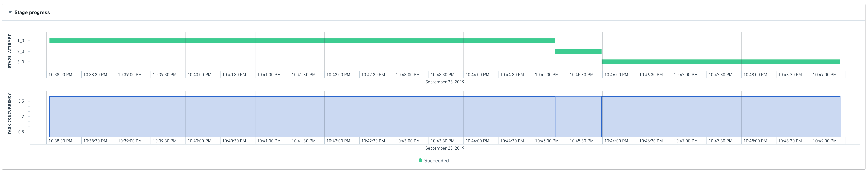Image resolution: width=868 pixels, height=173 pixels.
Task: Select the green bar for attempt 1_0
Action: pos(302,41)
